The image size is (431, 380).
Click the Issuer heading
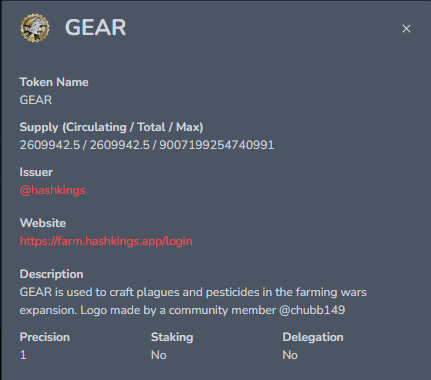click(36, 172)
